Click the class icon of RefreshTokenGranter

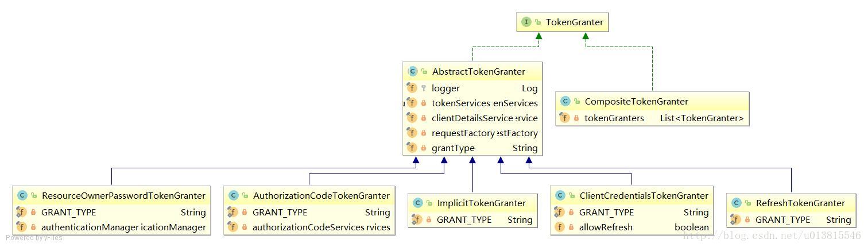(x=736, y=203)
